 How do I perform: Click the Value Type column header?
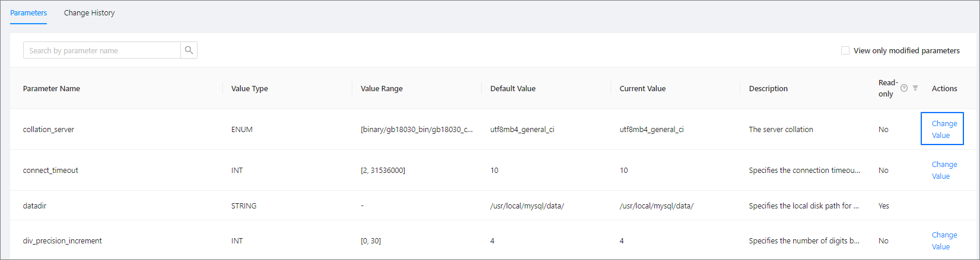[250, 89]
